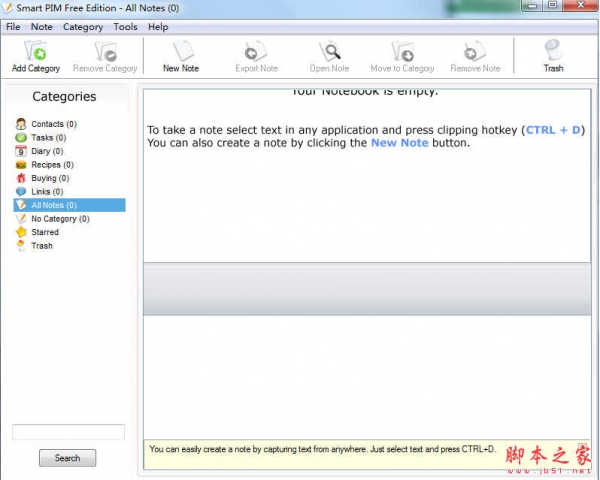Click the Remove Category toolbar icon
The width and height of the screenshot is (600, 480).
(x=105, y=57)
